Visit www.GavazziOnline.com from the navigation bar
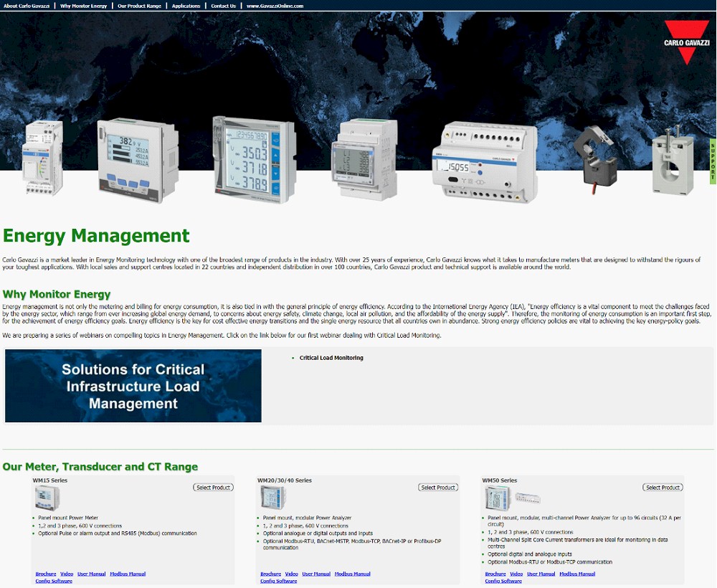The height and width of the screenshot is (588, 717). click(x=275, y=6)
